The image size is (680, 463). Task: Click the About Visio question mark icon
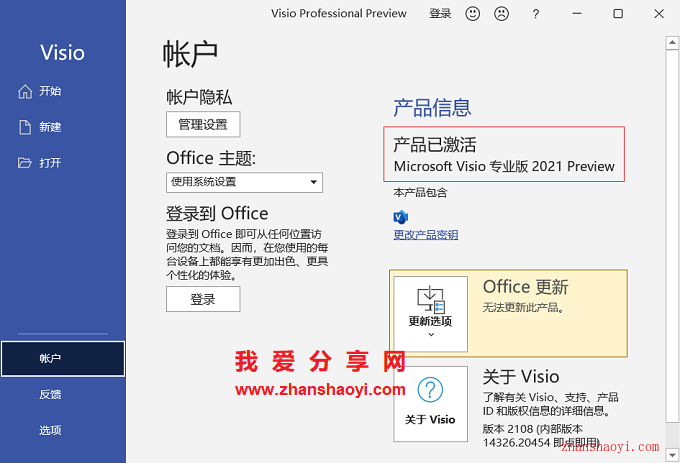pos(430,390)
